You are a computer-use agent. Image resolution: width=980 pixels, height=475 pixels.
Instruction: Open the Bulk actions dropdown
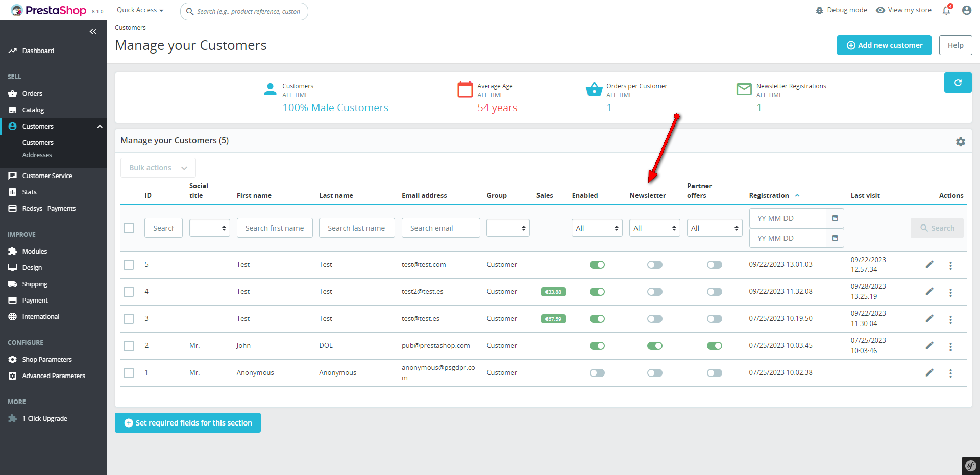pyautogui.click(x=158, y=168)
